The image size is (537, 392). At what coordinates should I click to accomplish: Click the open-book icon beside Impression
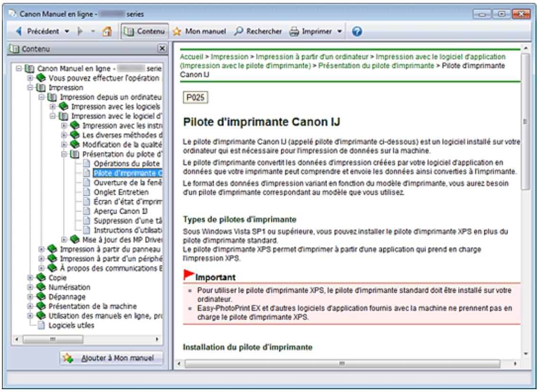click(x=41, y=88)
